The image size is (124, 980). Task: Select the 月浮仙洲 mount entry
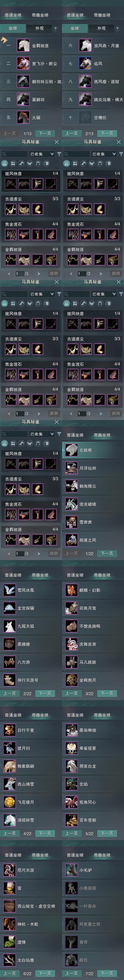pyautogui.click(x=93, y=468)
